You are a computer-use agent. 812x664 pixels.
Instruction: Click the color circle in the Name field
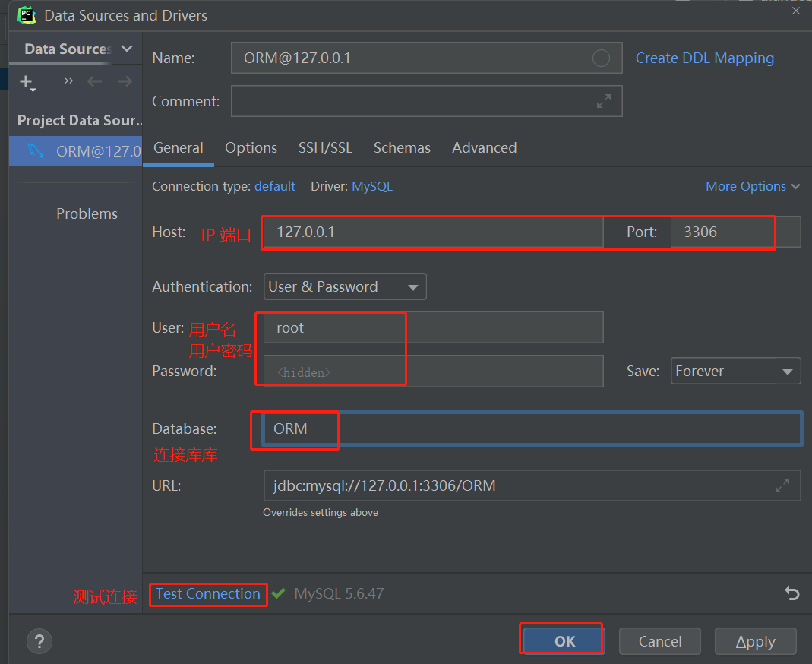(x=601, y=58)
